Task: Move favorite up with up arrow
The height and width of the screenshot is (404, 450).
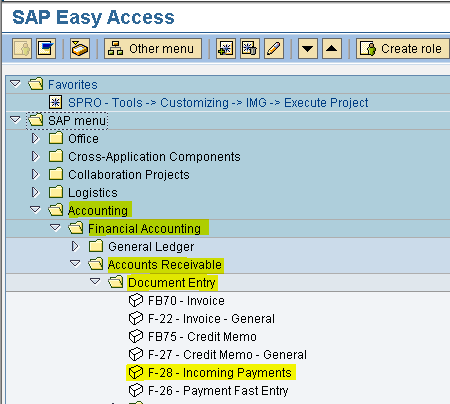Action: [332, 49]
